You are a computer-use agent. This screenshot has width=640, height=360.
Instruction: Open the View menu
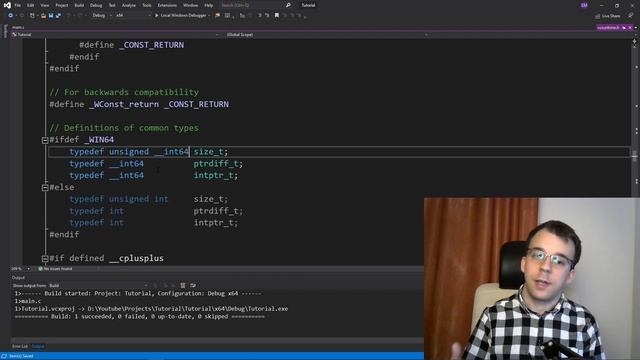[44, 5]
